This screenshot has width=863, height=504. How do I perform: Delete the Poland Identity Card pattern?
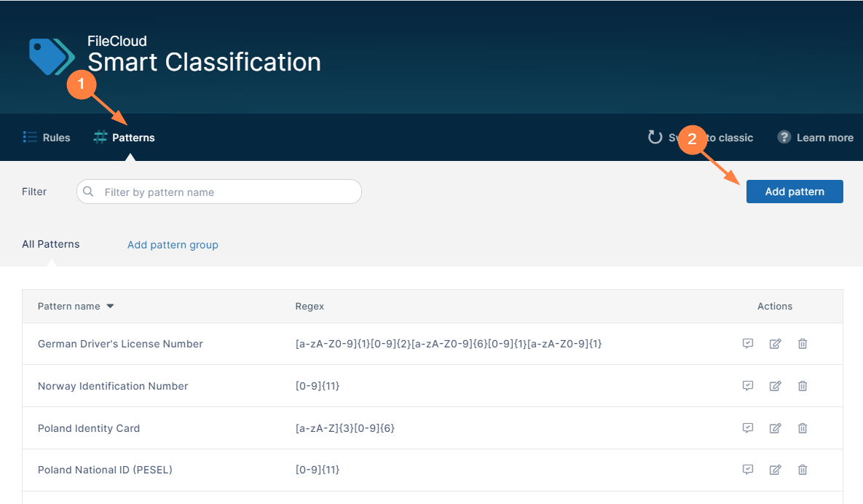click(803, 428)
